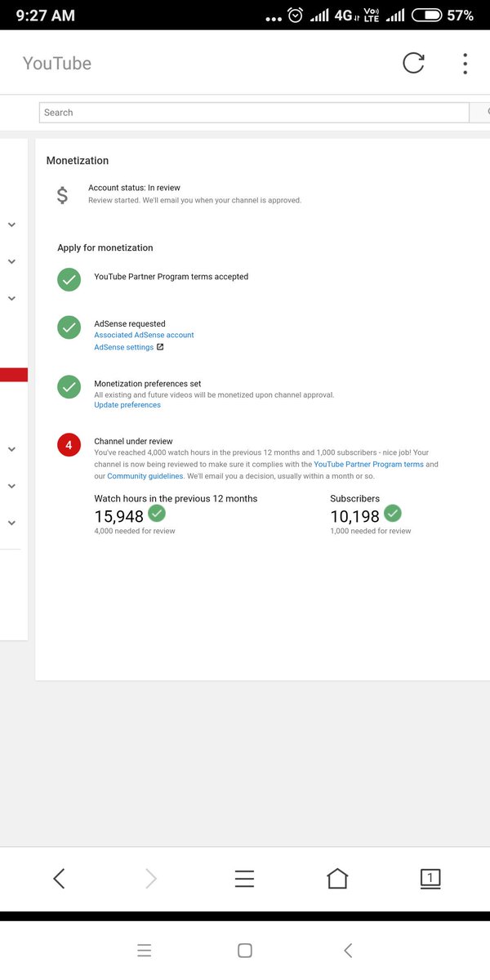Go back with browser back arrow

(59, 878)
